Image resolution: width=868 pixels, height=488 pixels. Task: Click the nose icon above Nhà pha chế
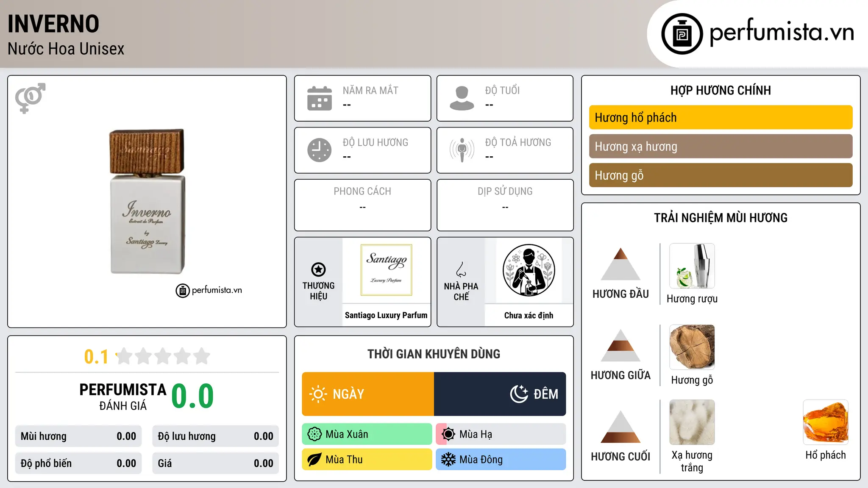(461, 269)
